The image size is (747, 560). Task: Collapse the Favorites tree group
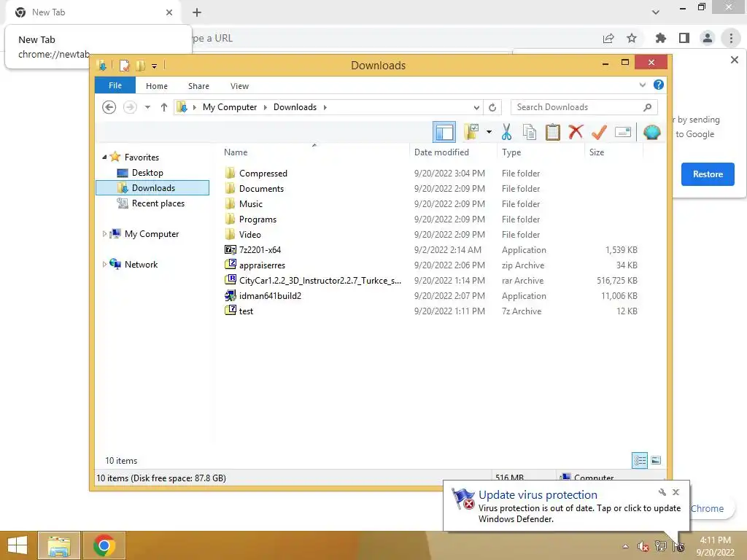[104, 157]
